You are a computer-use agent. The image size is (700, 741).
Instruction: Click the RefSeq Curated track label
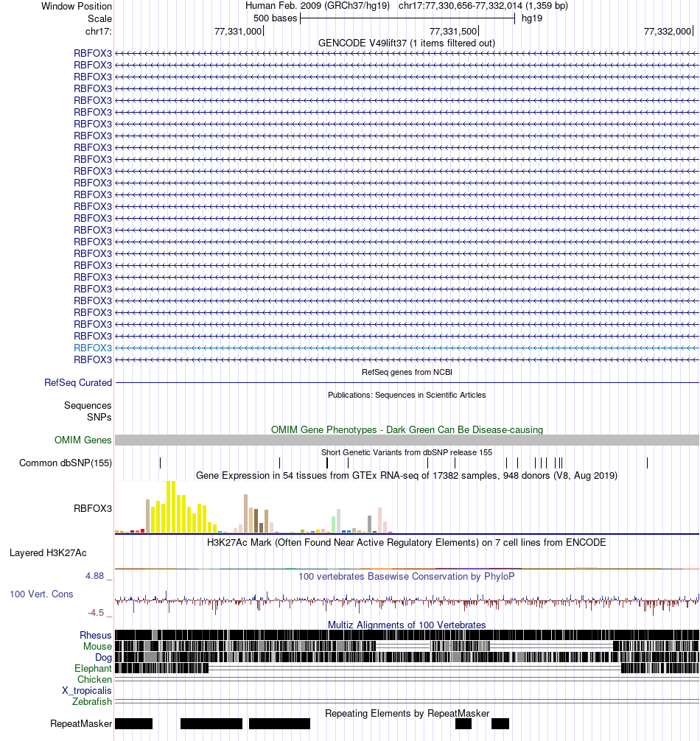(x=78, y=382)
